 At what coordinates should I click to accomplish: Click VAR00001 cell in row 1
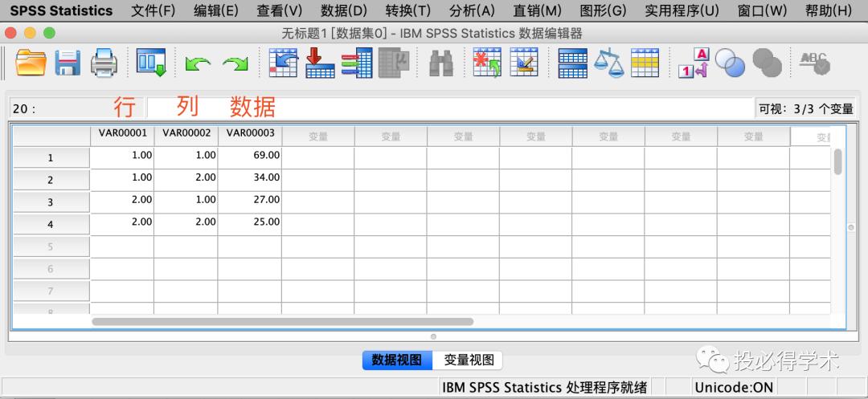coord(122,157)
